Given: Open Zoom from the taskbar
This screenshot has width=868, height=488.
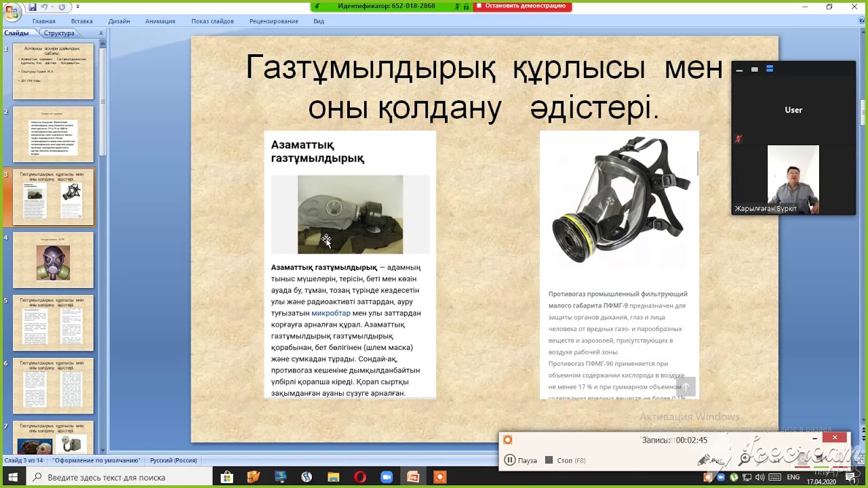Looking at the screenshot, I should 387,477.
